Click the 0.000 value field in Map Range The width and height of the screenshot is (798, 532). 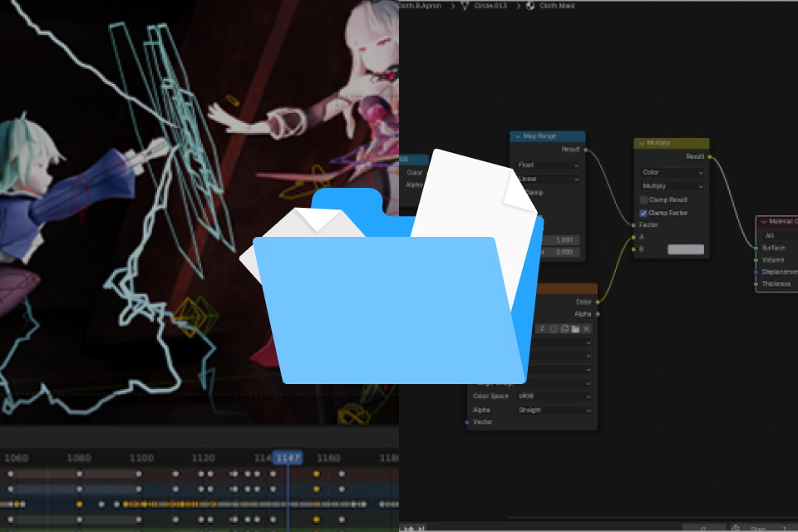(560, 252)
